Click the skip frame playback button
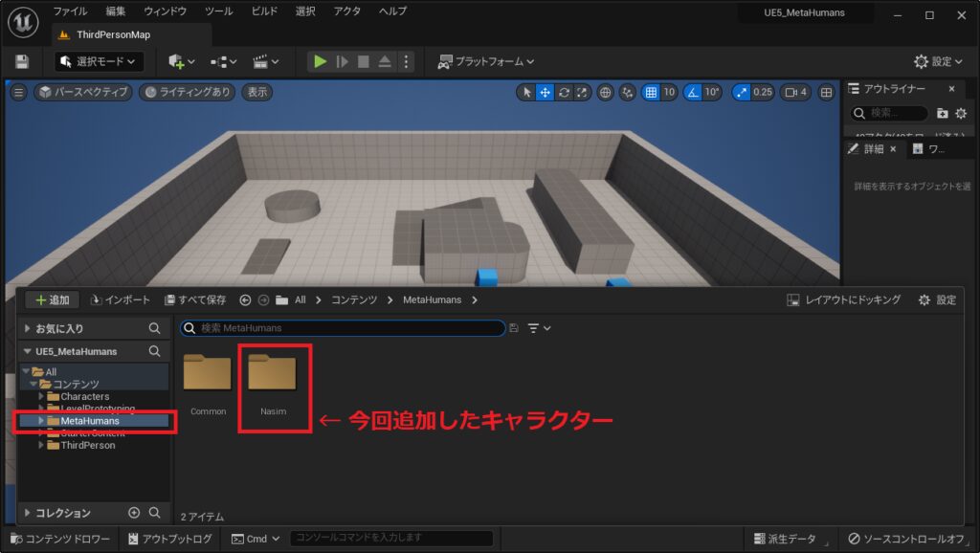This screenshot has width=980, height=553. coord(342,61)
